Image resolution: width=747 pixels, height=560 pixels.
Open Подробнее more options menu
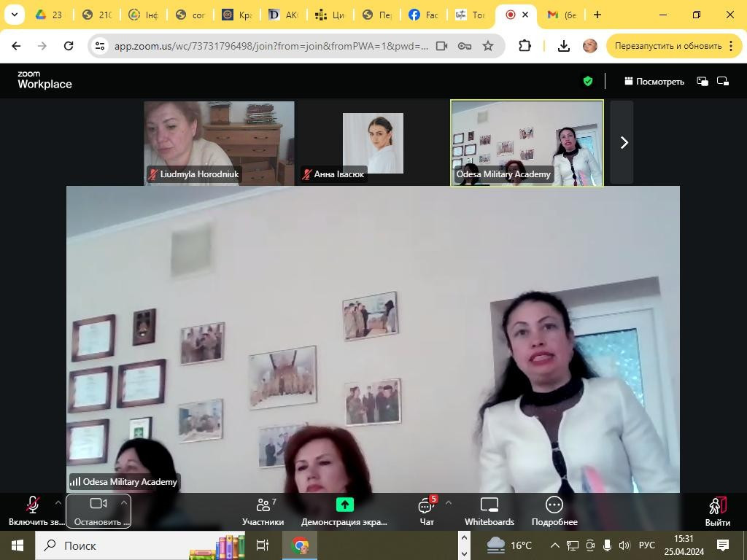point(554,511)
